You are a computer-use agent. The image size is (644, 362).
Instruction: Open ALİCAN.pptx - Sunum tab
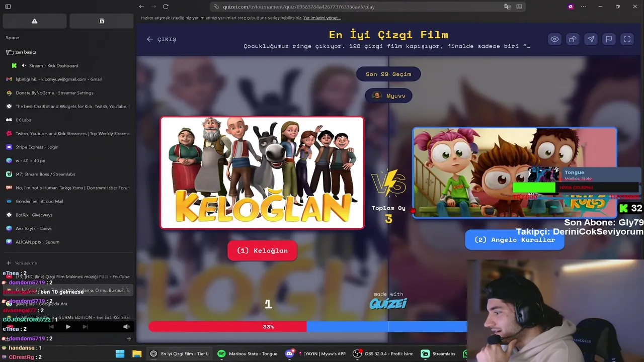[x=67, y=242]
